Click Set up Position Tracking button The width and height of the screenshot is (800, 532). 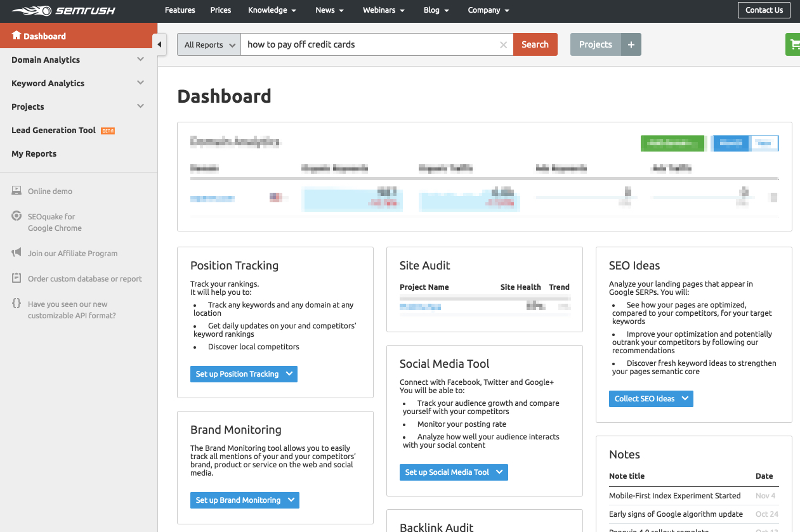pos(244,374)
